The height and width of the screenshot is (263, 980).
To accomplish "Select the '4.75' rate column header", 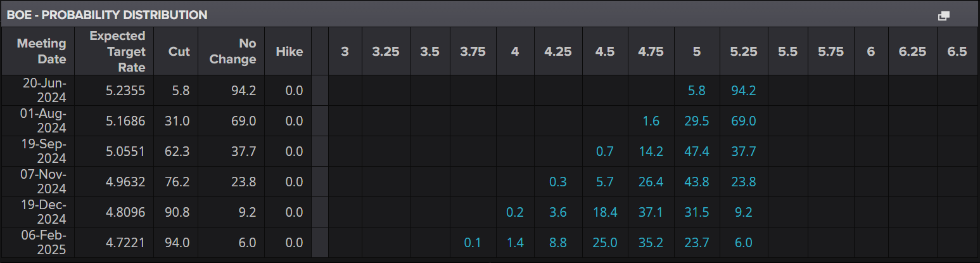I will click(x=651, y=51).
